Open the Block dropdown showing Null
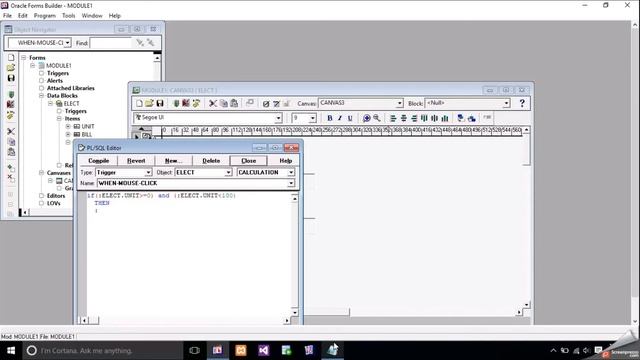Image resolution: width=640 pixels, height=360 pixels. pyautogui.click(x=506, y=103)
